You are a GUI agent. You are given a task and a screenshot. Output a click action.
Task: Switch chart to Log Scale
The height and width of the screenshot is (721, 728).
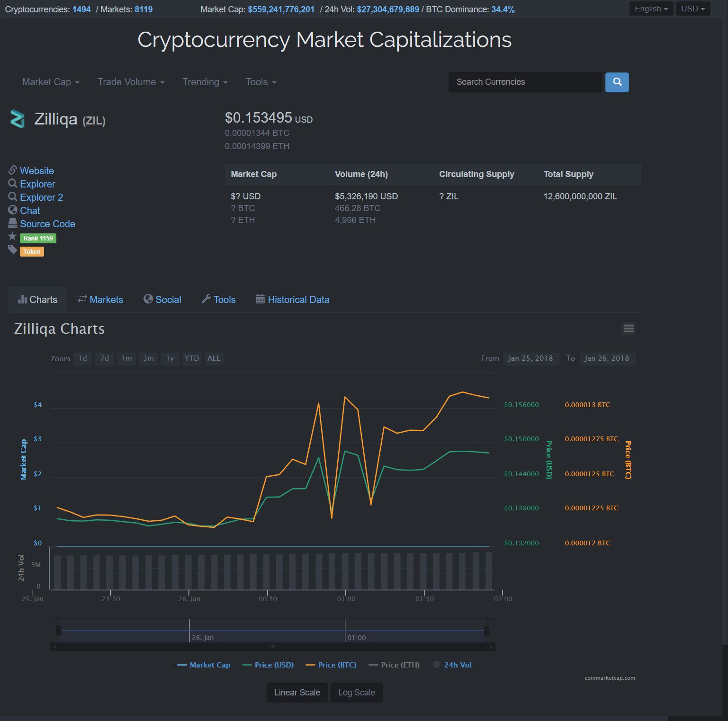coord(356,693)
